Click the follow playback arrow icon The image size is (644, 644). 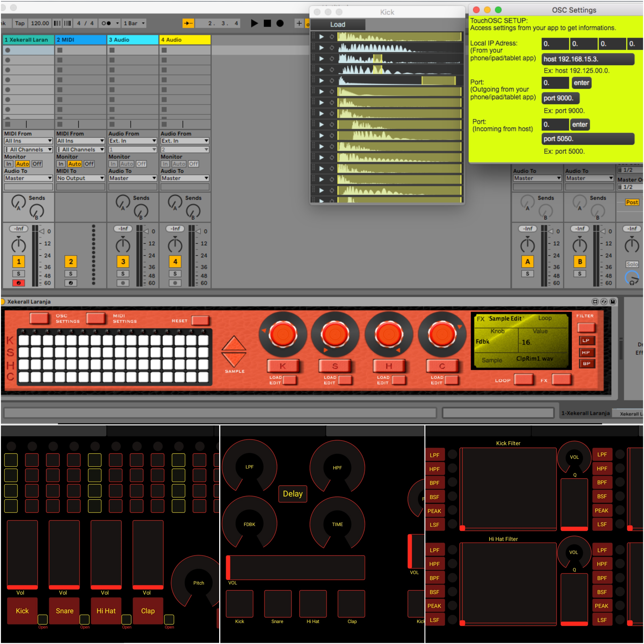coord(188,23)
